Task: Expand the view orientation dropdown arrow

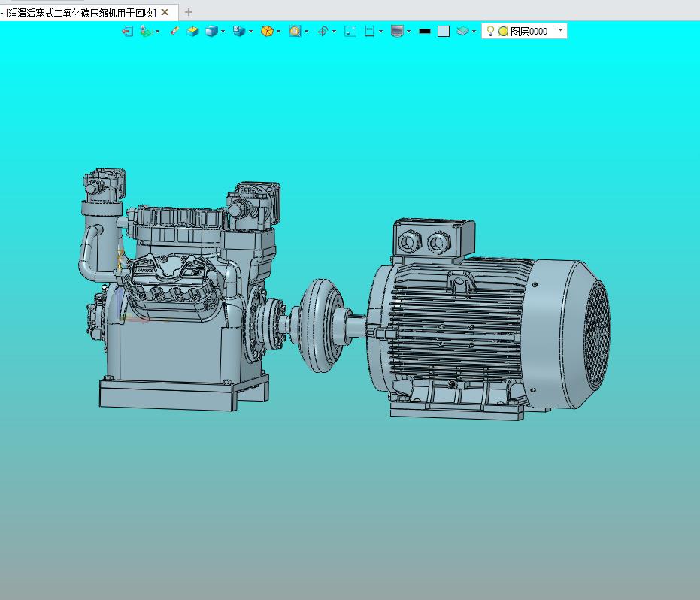Action: (250, 32)
